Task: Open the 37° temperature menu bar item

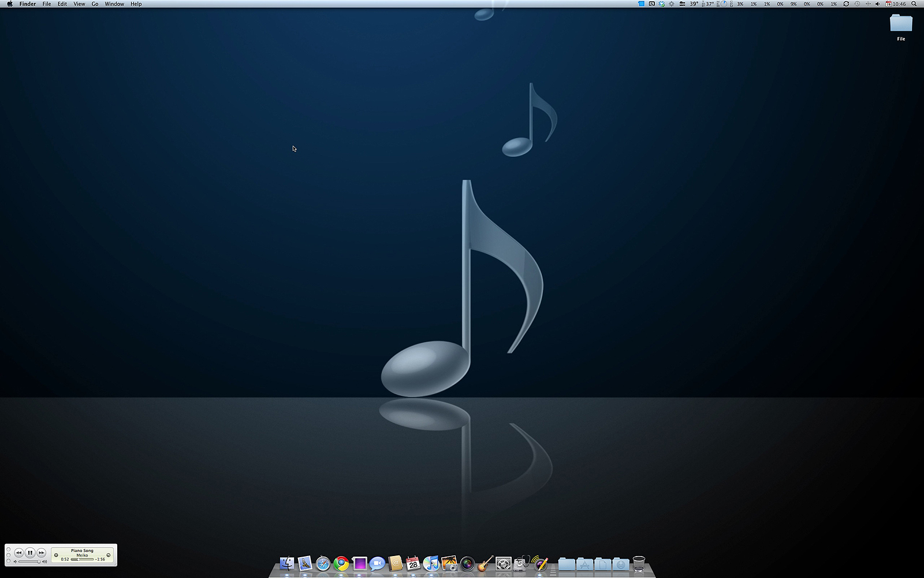Action: [709, 4]
